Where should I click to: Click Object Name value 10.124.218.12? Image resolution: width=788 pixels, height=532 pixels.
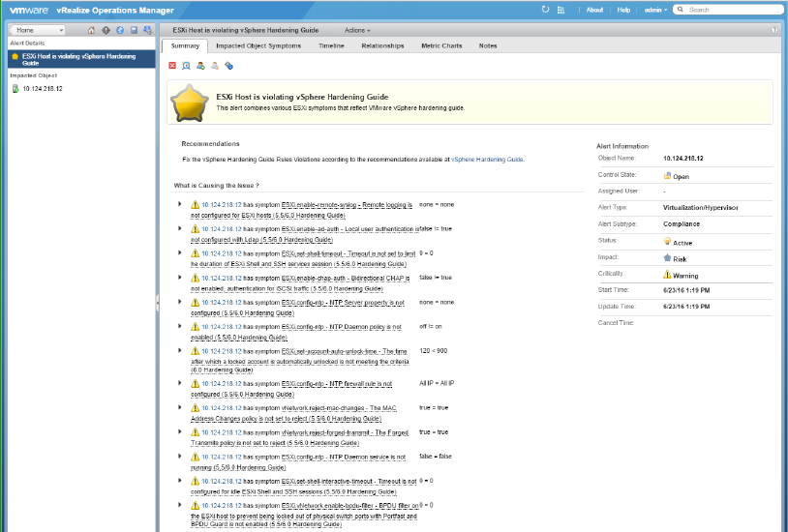click(683, 159)
